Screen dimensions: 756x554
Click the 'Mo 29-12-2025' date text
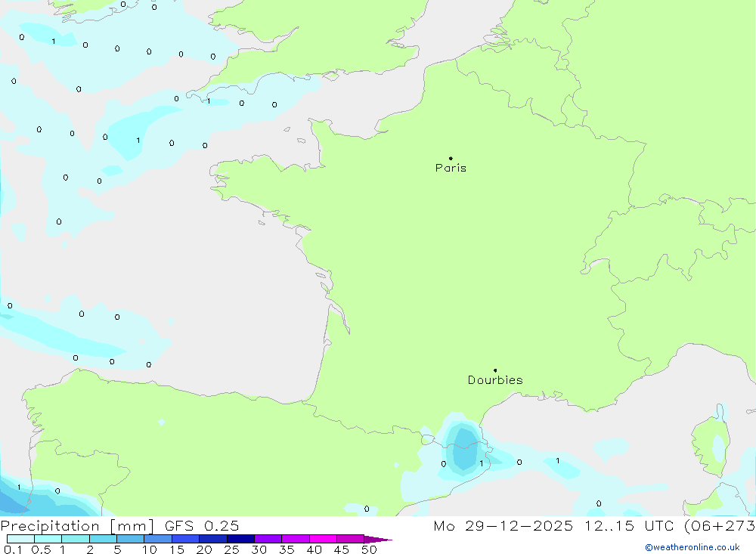503,525
